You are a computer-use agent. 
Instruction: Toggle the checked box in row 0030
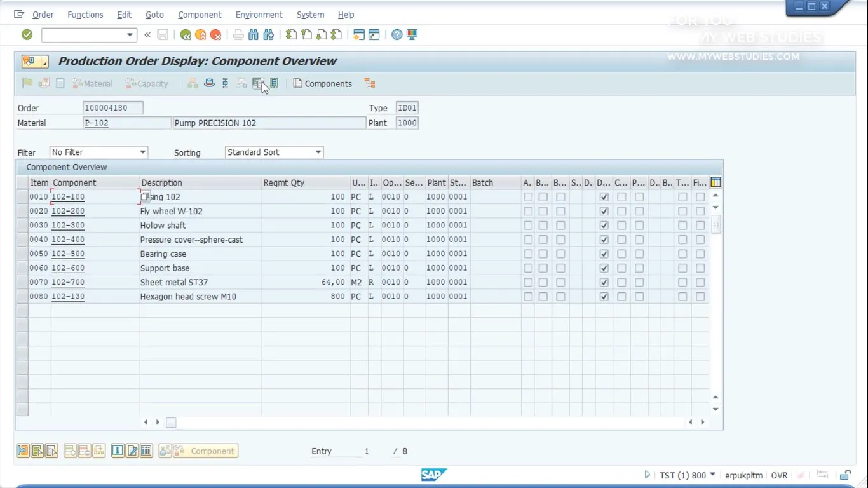pyautogui.click(x=604, y=226)
